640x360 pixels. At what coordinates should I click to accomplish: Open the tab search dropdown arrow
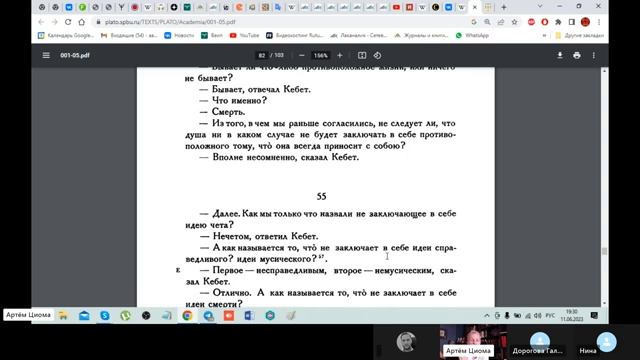coord(540,7)
